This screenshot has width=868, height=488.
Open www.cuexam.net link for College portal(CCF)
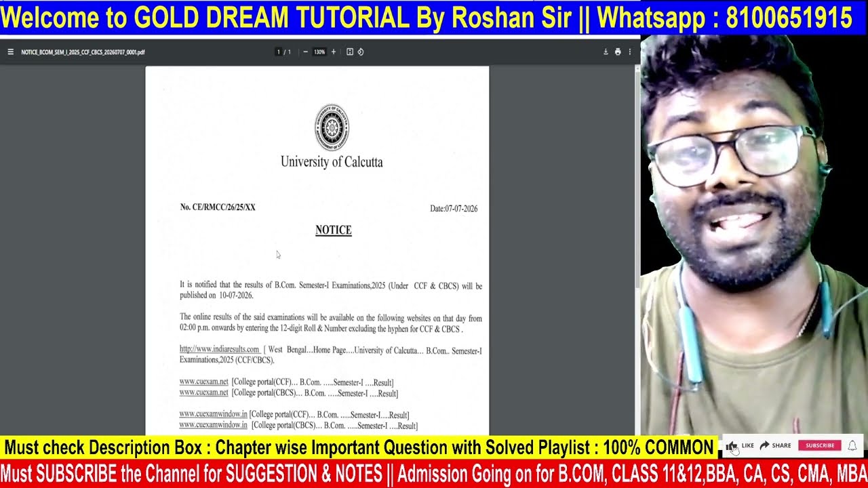(x=203, y=382)
